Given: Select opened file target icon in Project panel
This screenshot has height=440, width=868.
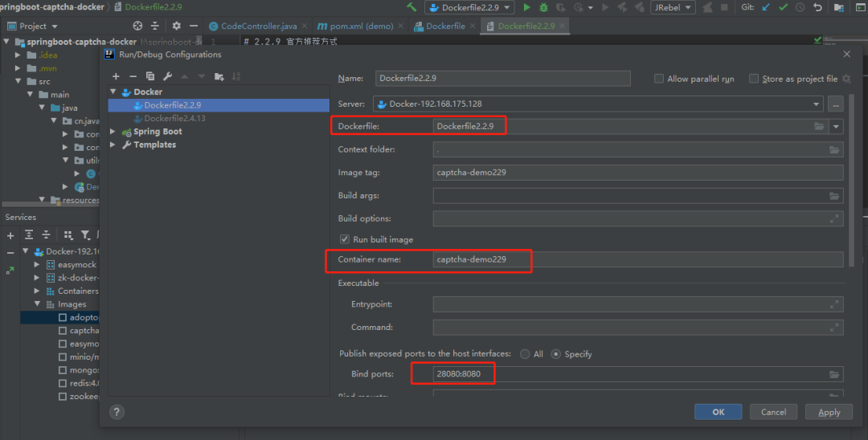Looking at the screenshot, I should 138,26.
